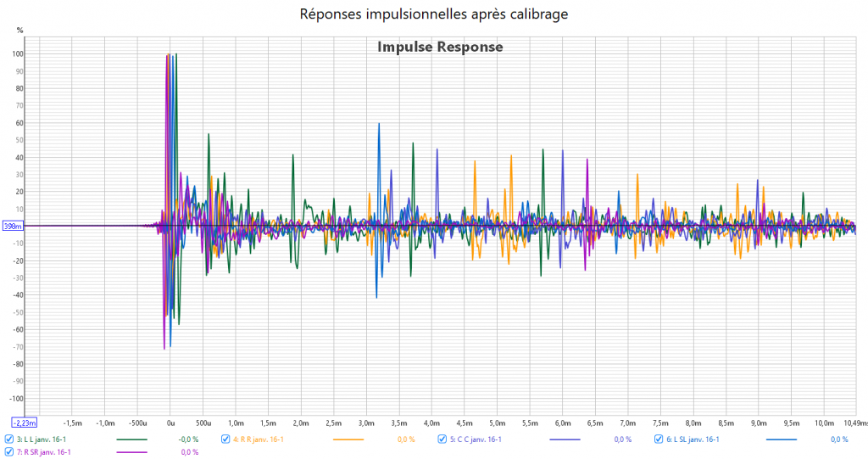Click the orange R R line swatch
The width and height of the screenshot is (868, 459).
pyautogui.click(x=348, y=439)
